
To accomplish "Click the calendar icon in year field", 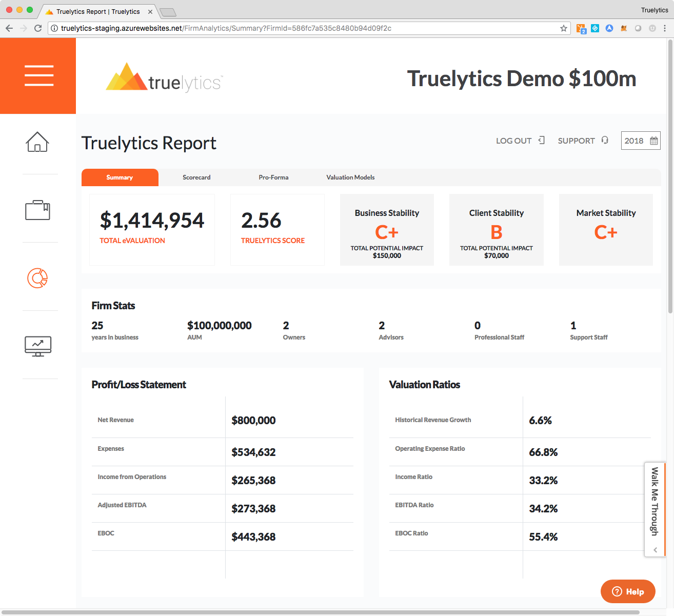I will pyautogui.click(x=653, y=141).
